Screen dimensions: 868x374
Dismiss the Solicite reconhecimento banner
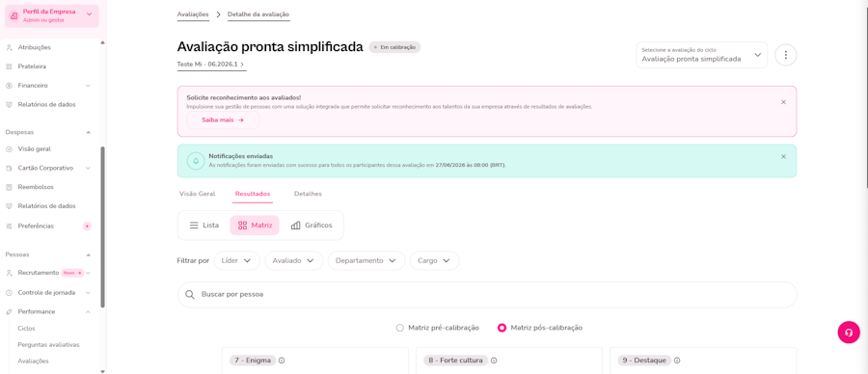[x=783, y=102]
